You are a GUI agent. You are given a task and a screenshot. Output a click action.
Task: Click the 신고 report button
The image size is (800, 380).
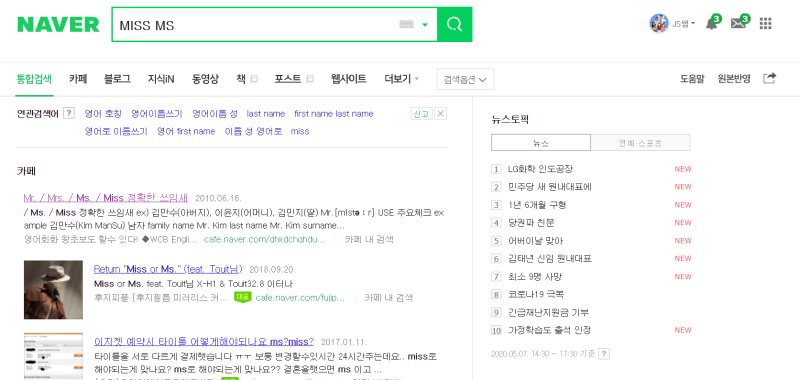point(421,114)
